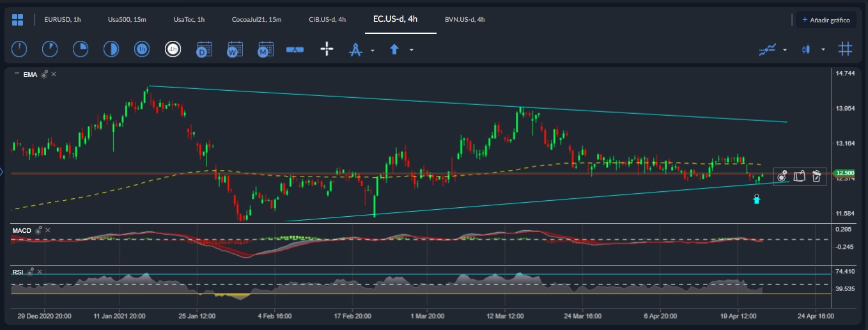
Task: Click the candlestick chart type icon
Action: [x=806, y=49]
